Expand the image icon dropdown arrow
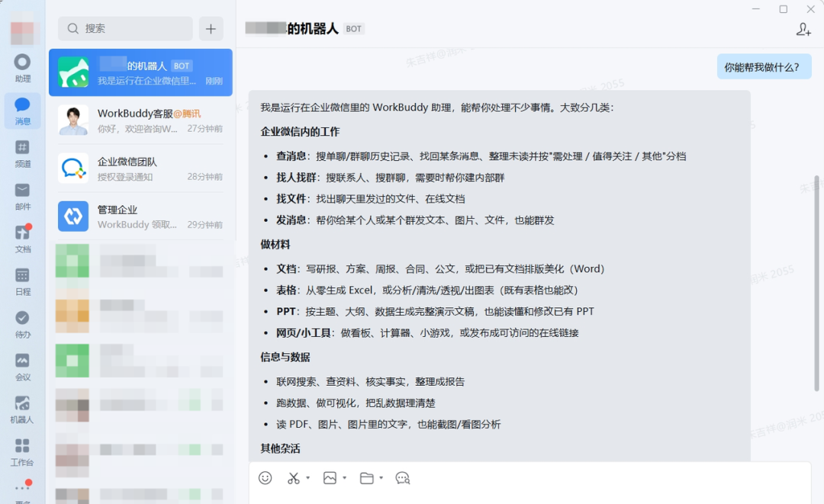The height and width of the screenshot is (504, 824). click(345, 478)
